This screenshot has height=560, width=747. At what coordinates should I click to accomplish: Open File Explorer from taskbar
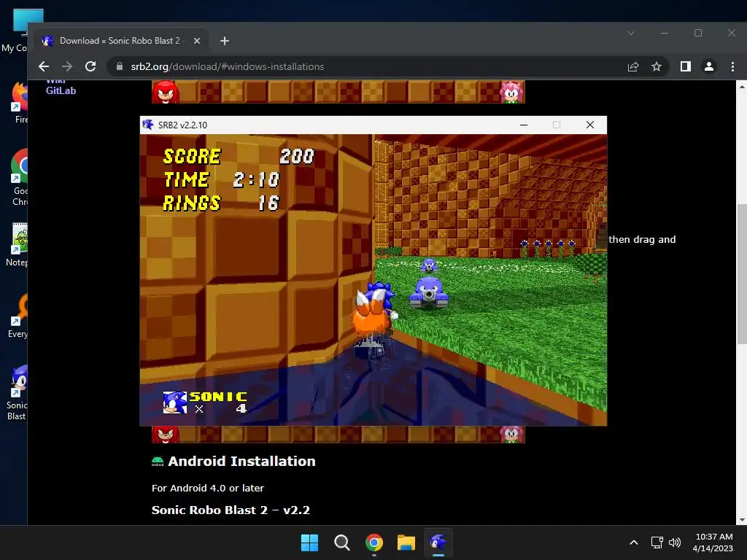406,542
